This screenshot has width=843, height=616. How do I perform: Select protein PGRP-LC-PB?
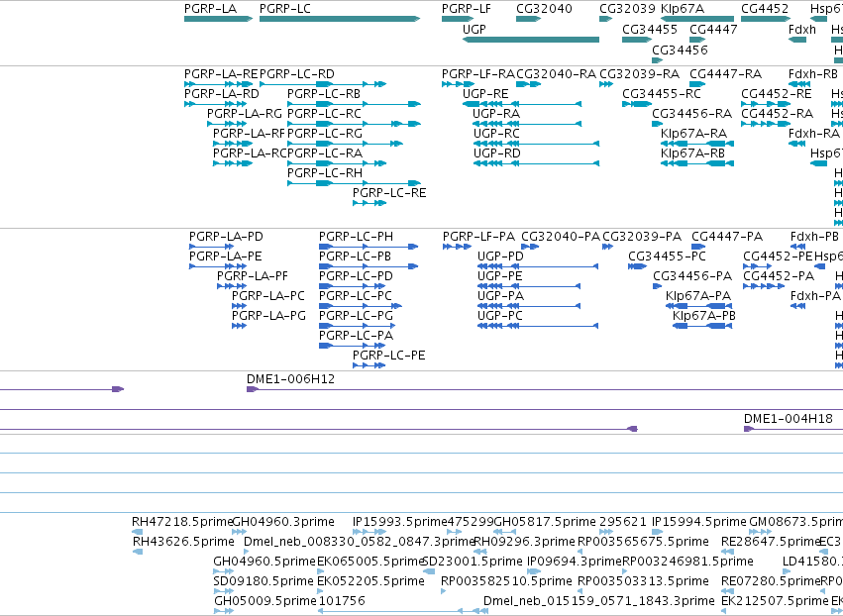(x=356, y=257)
